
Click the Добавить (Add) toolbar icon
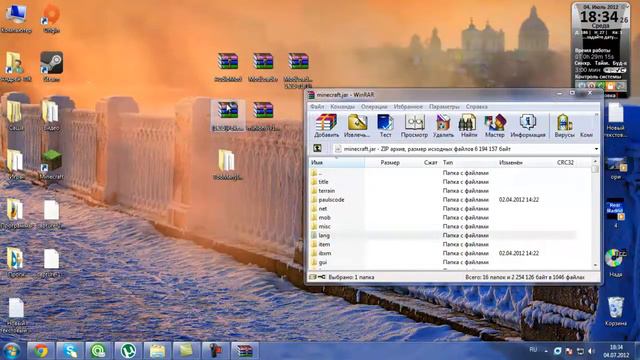326,126
